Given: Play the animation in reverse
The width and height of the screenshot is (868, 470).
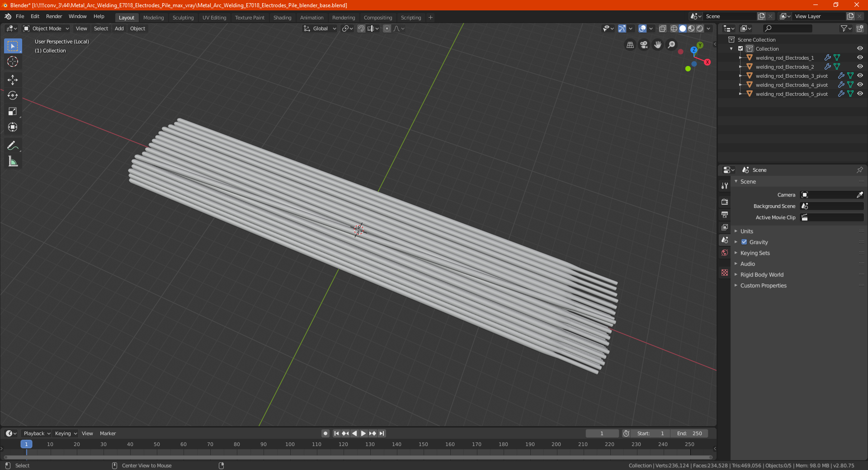Looking at the screenshot, I should tap(354, 433).
